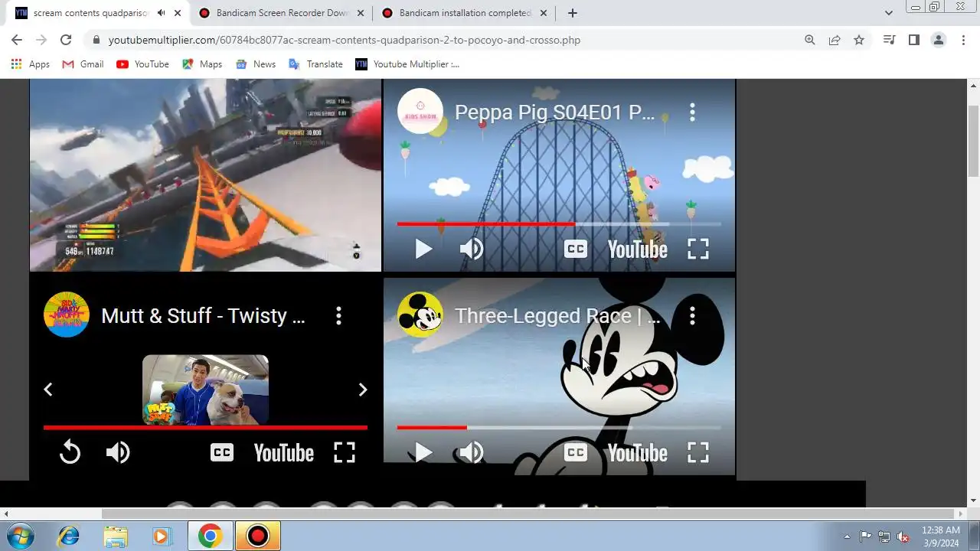
Task: Toggle captions on Mutt & Stuff video
Action: [222, 453]
